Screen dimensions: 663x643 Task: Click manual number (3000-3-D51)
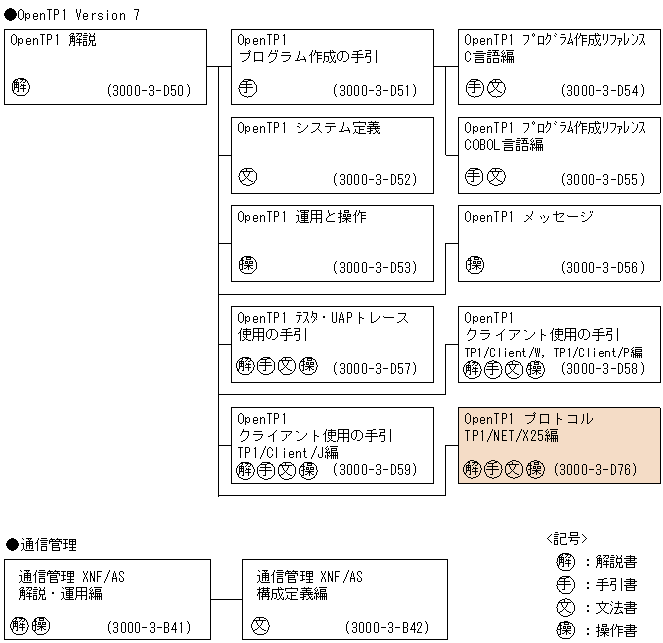(375, 90)
